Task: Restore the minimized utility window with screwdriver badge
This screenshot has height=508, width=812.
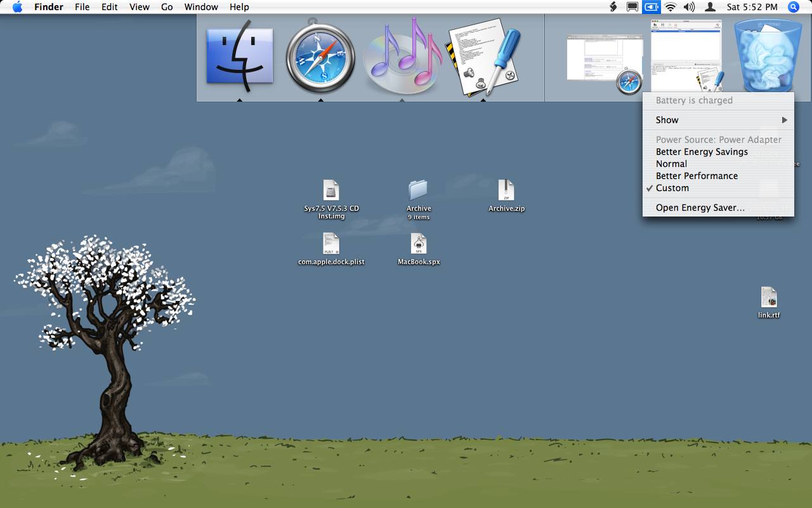Action: [x=688, y=57]
